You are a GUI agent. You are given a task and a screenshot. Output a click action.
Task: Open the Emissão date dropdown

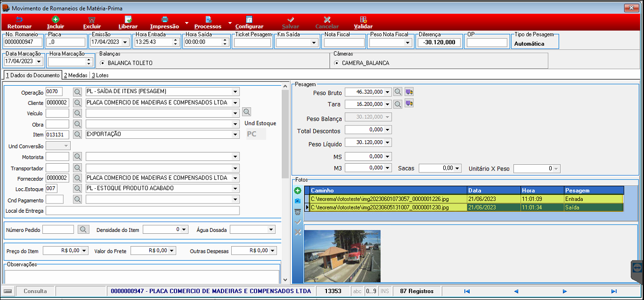tap(126, 43)
